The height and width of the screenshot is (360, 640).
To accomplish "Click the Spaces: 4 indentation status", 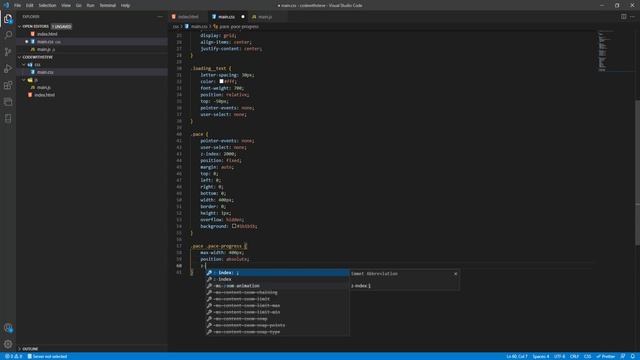I will point(541,356).
